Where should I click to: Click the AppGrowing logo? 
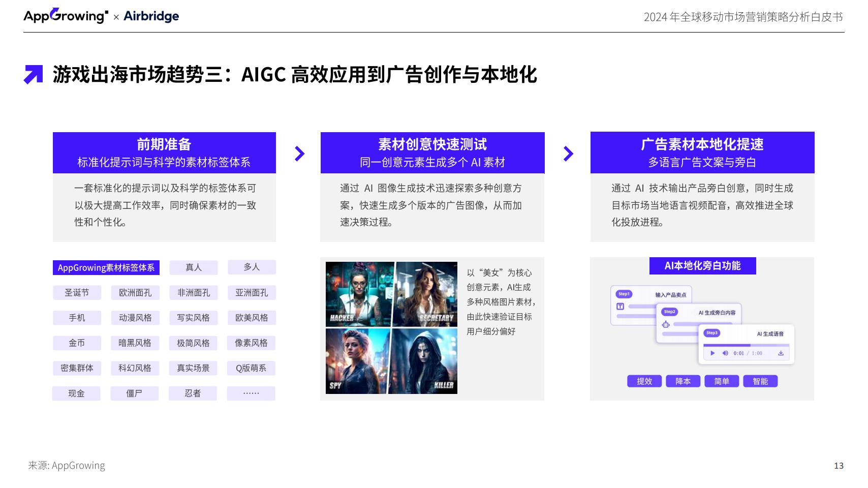pos(66,16)
